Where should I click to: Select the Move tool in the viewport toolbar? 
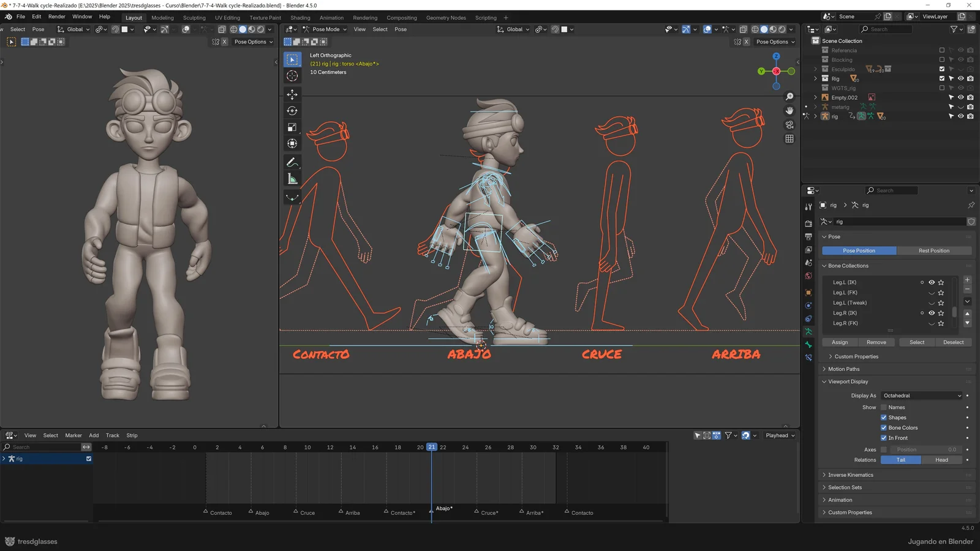point(292,93)
